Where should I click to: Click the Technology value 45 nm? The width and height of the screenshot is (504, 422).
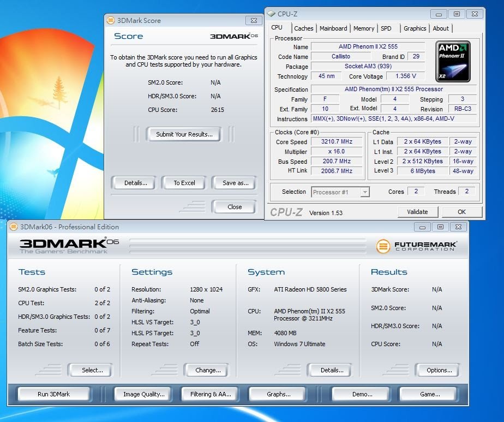click(326, 76)
